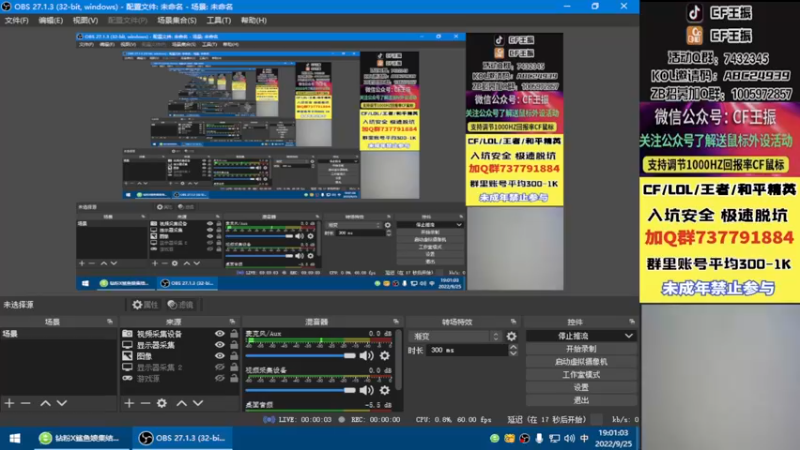Open the 帮助(H) menu
Image resolution: width=800 pixels, height=450 pixels.
254,20
